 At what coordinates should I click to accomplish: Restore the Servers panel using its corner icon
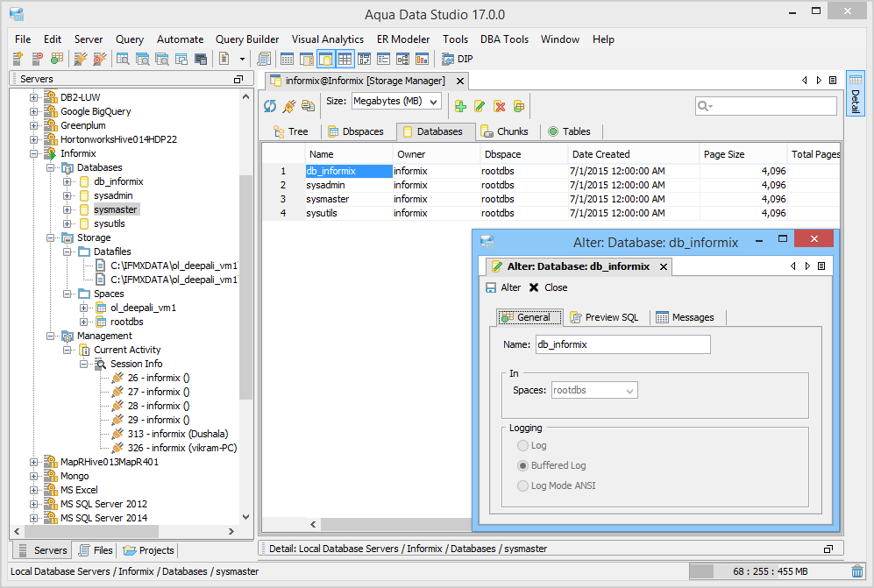coord(238,79)
